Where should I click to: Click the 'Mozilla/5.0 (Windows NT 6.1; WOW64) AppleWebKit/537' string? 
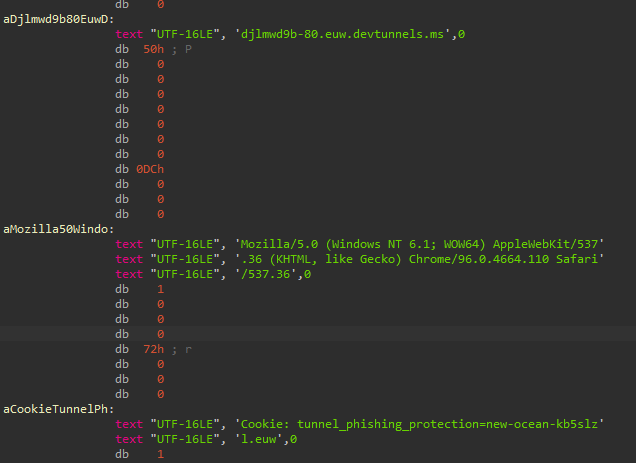click(x=419, y=244)
